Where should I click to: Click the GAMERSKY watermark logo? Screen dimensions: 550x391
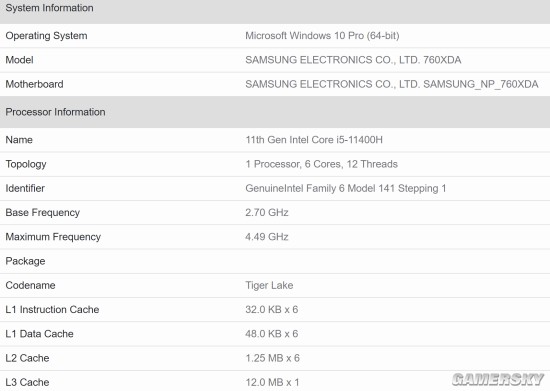tap(498, 379)
